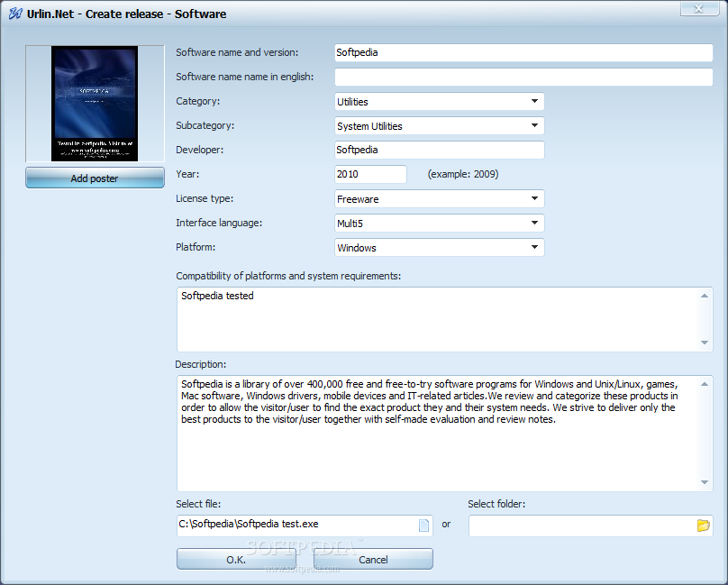
Task: Click the 'License type:' label
Action: pyautogui.click(x=205, y=198)
